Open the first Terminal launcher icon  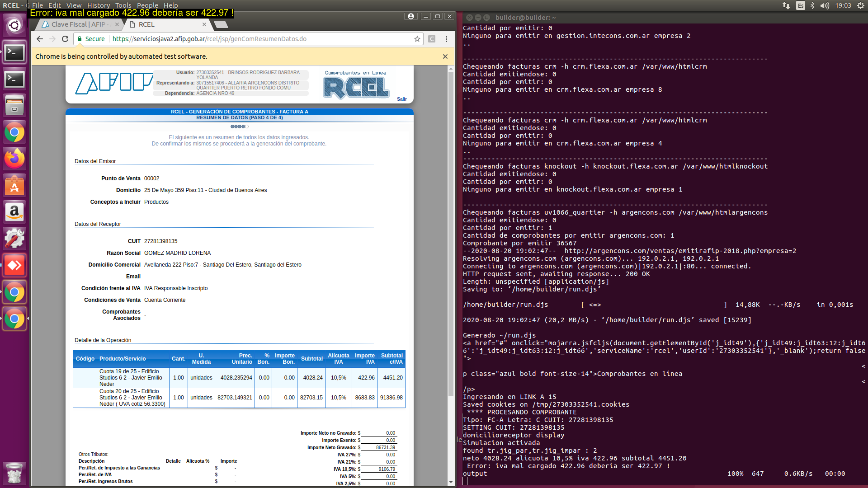[14, 53]
